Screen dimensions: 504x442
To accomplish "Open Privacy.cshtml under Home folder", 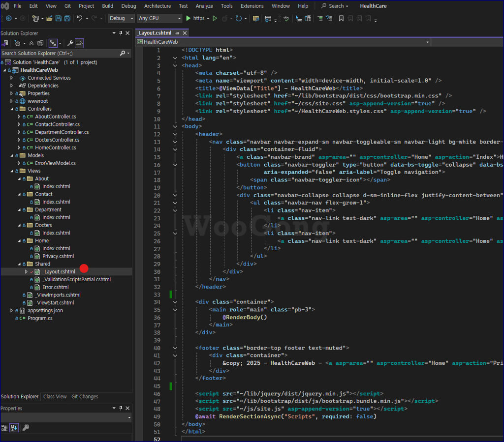I will pyautogui.click(x=58, y=256).
